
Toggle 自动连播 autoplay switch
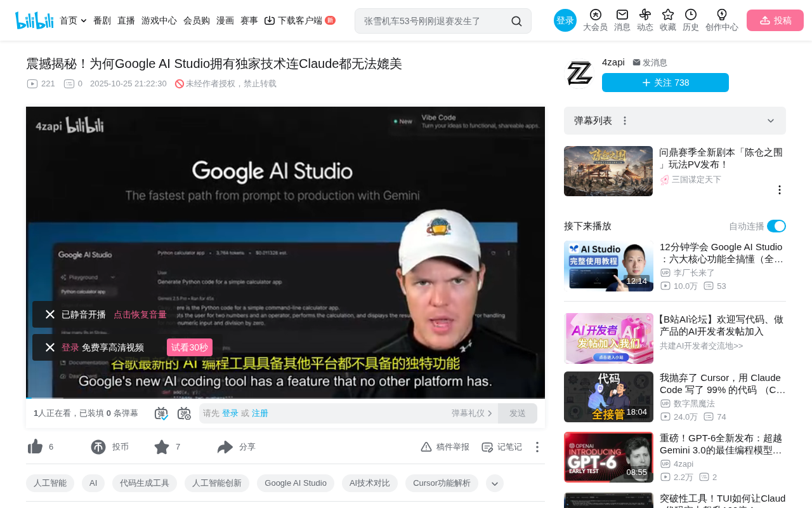click(x=776, y=226)
